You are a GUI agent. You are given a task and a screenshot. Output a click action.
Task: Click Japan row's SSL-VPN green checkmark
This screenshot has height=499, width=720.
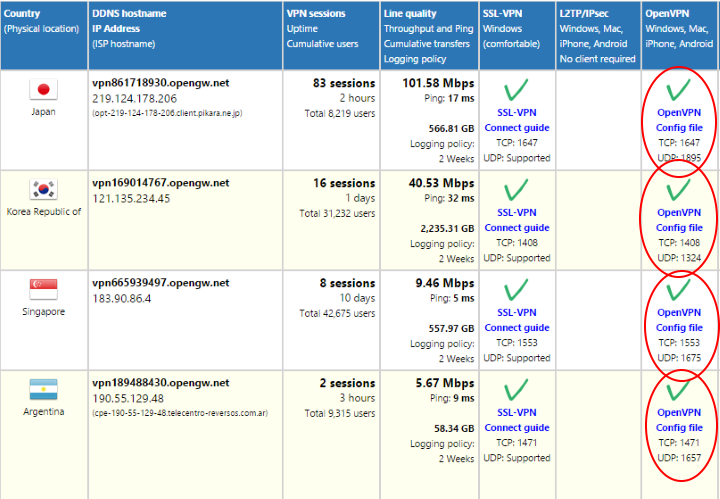[516, 90]
